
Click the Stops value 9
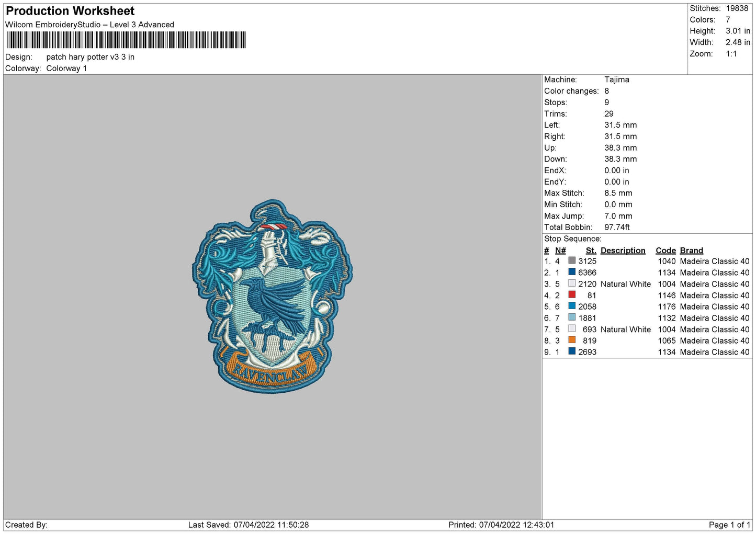tap(607, 103)
